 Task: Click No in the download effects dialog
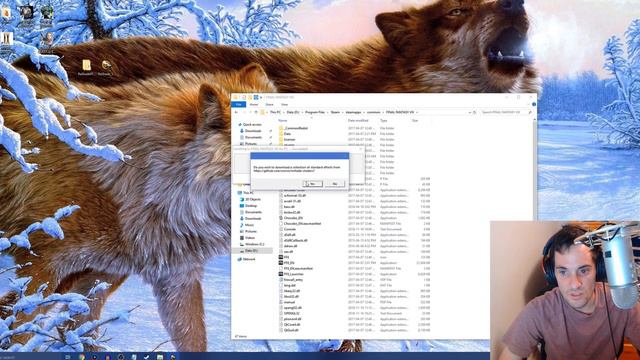(x=335, y=184)
